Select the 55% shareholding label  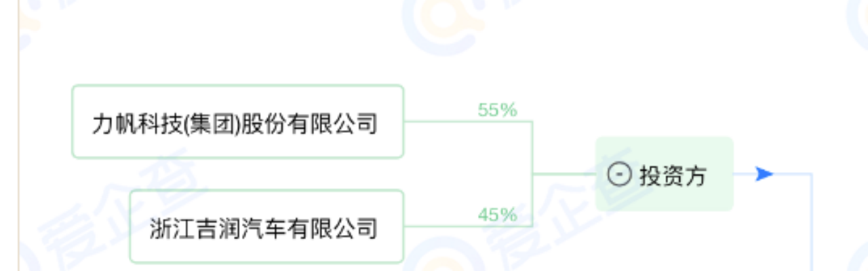(x=497, y=110)
